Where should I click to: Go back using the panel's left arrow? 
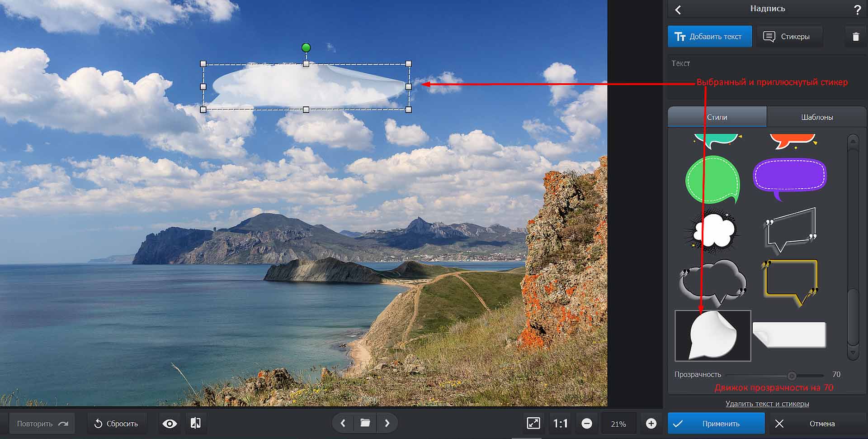(678, 10)
